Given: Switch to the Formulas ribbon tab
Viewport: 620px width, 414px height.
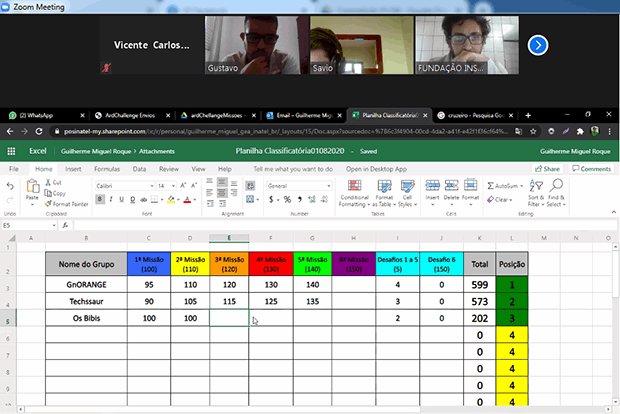Looking at the screenshot, I should tap(105, 169).
